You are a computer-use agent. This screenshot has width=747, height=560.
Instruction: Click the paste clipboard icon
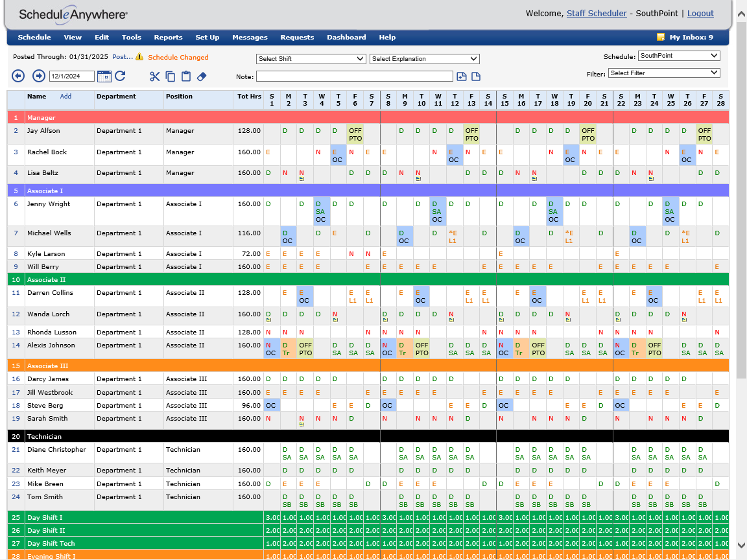tap(186, 76)
